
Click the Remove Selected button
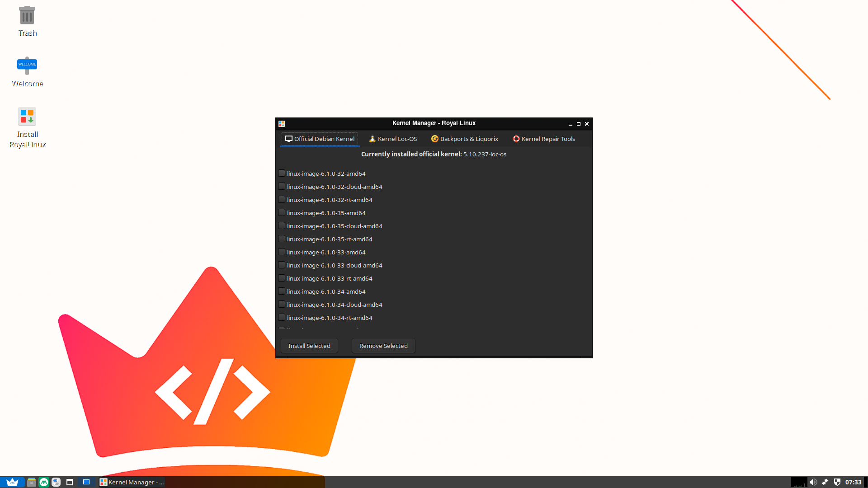point(383,346)
